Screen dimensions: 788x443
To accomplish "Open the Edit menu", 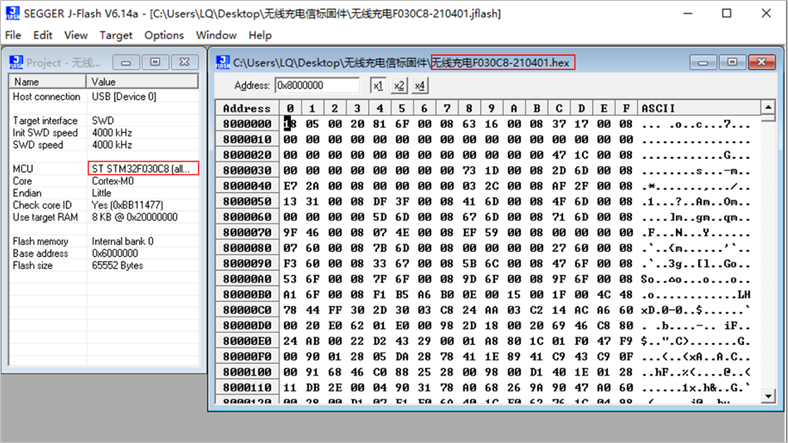I will point(43,35).
